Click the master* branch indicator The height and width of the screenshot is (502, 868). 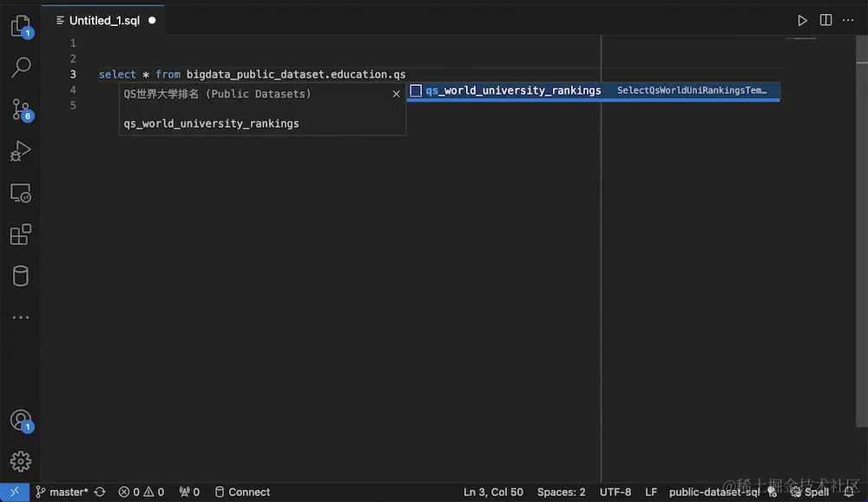point(62,492)
